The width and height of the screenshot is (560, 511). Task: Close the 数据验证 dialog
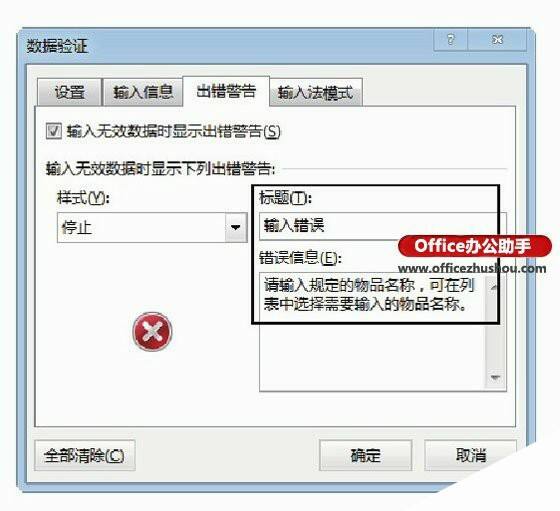point(497,39)
